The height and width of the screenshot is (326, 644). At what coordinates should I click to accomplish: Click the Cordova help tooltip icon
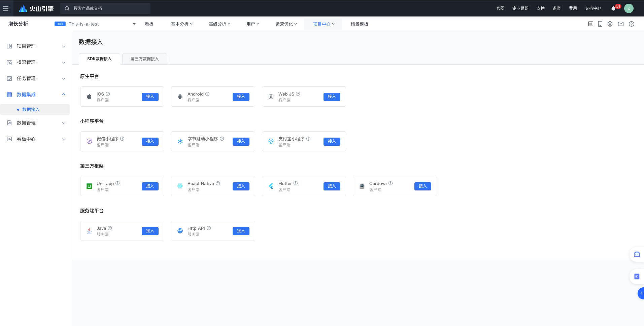[391, 183]
